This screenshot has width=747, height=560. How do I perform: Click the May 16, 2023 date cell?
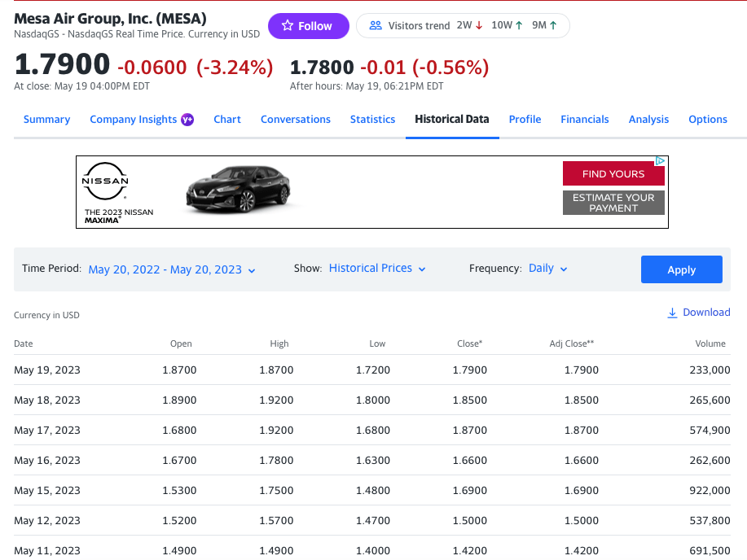tap(47, 461)
